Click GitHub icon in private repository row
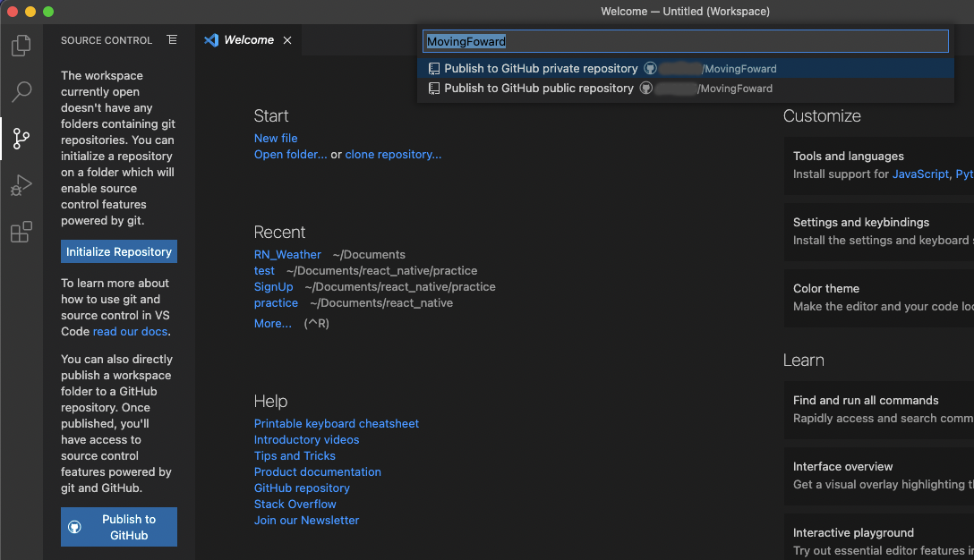Screen dimensions: 974x560 click(650, 68)
